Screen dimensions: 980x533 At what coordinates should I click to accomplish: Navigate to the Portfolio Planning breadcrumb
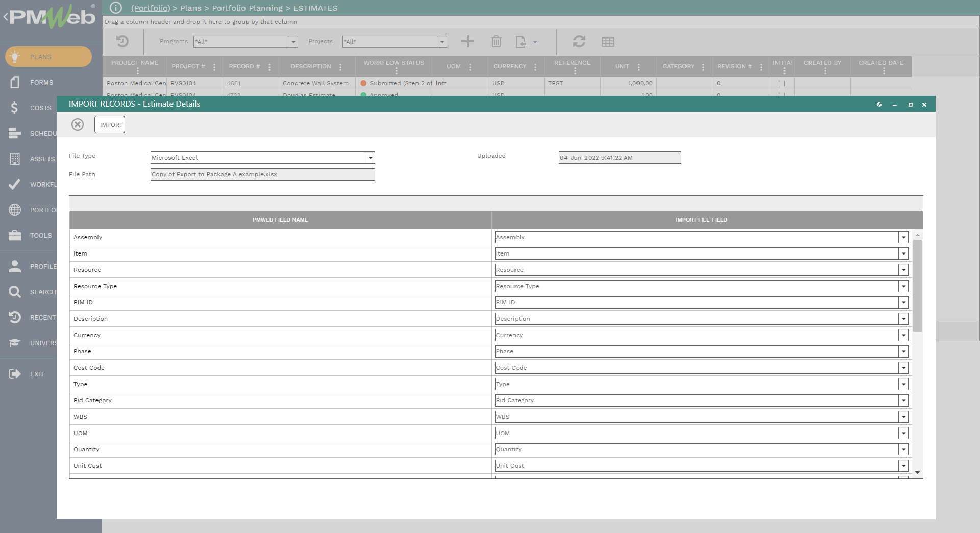tap(248, 8)
